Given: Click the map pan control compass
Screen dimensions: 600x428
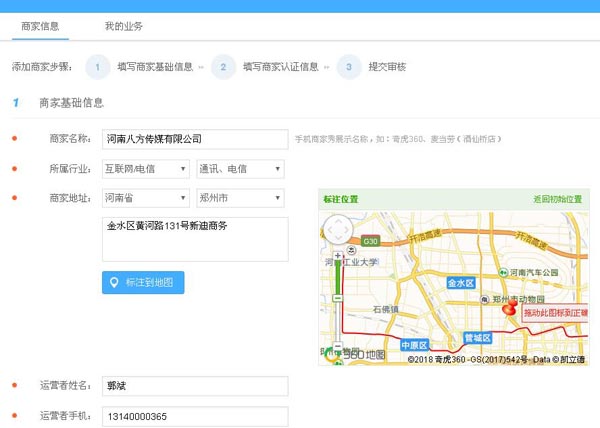Looking at the screenshot, I should click(339, 229).
